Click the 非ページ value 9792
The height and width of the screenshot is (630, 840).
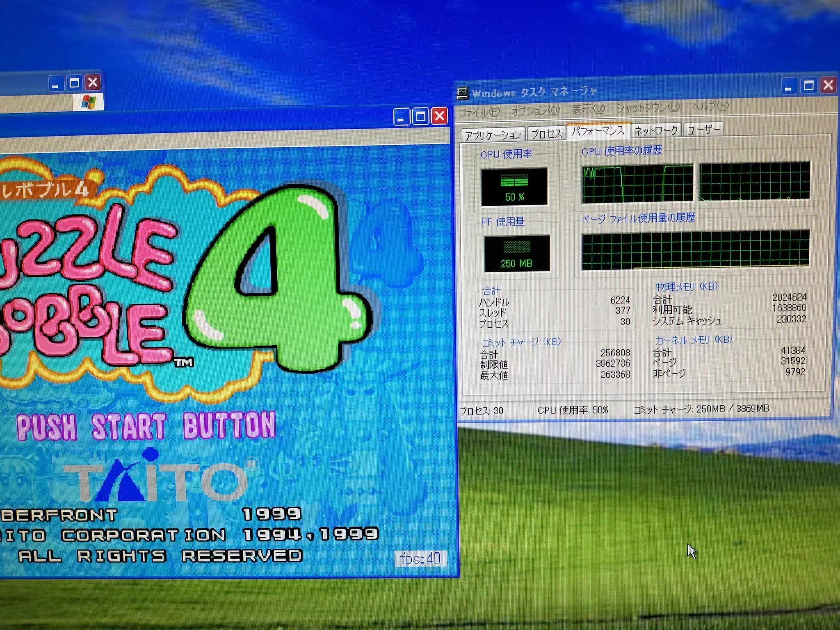(795, 372)
